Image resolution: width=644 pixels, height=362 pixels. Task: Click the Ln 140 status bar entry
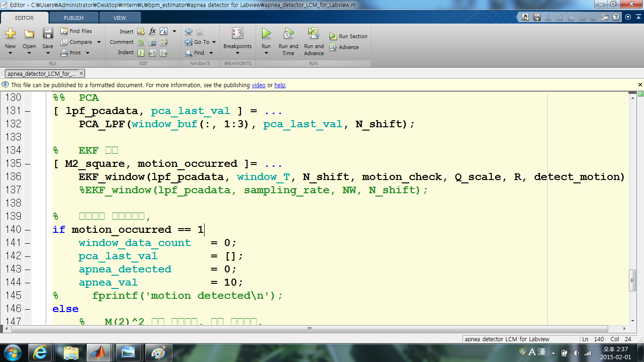[593, 339]
